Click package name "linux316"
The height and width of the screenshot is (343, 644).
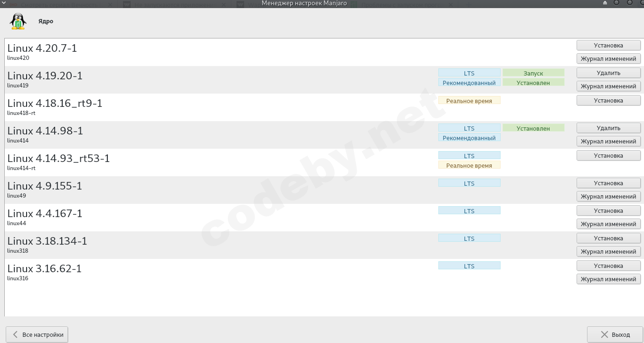point(18,278)
